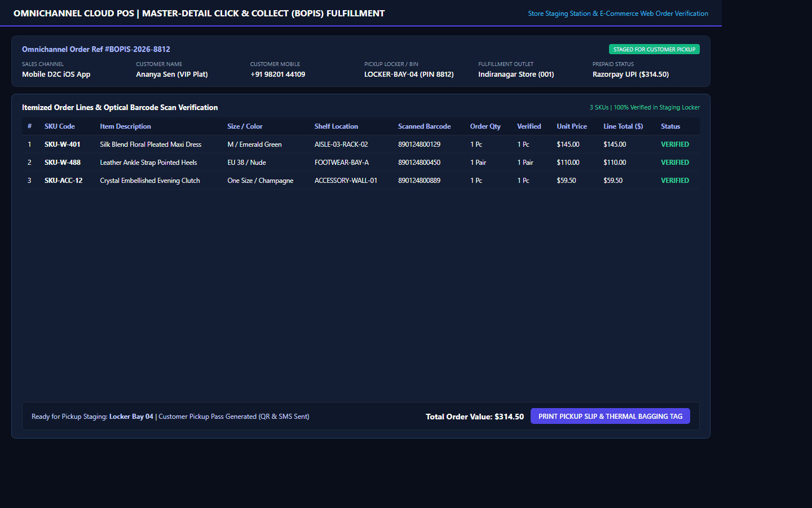This screenshot has width=812, height=508.
Task: Click pickup locker LOCKER-BAY-04 (PIN 8812)
Action: click(409, 75)
